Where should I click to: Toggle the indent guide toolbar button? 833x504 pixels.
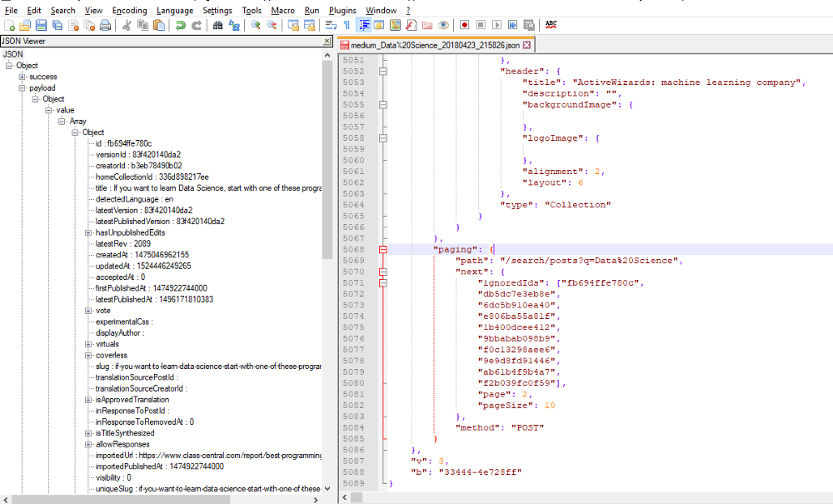(x=364, y=25)
